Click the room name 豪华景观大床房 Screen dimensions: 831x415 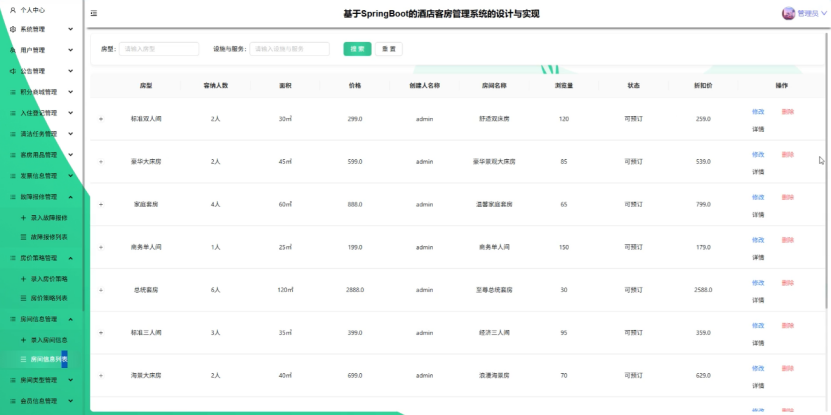click(494, 162)
